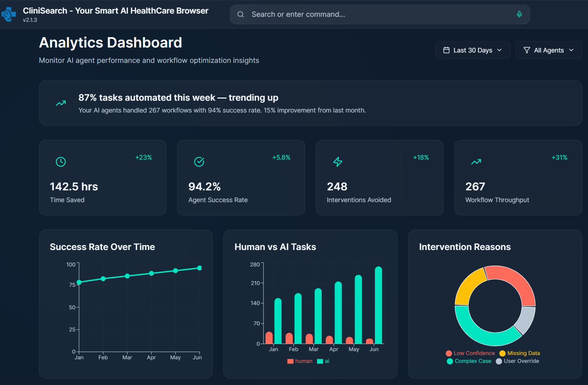Click the trending-up icon in automation banner
This screenshot has height=385, width=588.
click(x=61, y=103)
